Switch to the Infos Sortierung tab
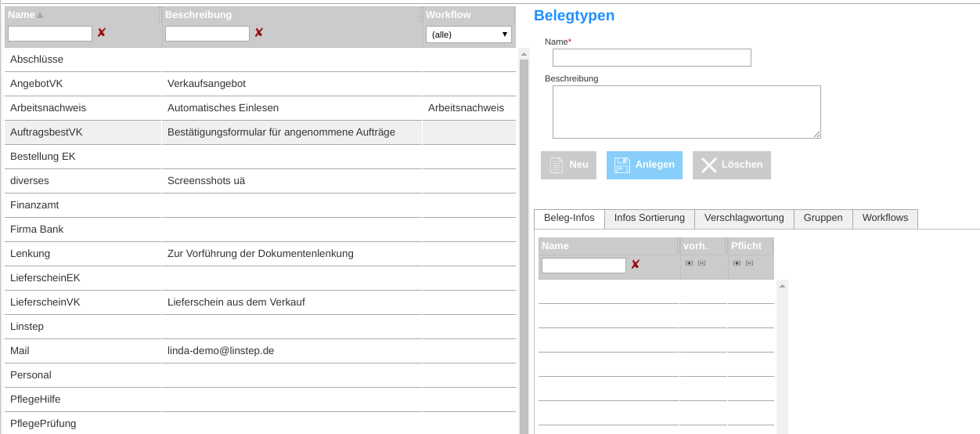Screen dimensions: 980x434 649,219
